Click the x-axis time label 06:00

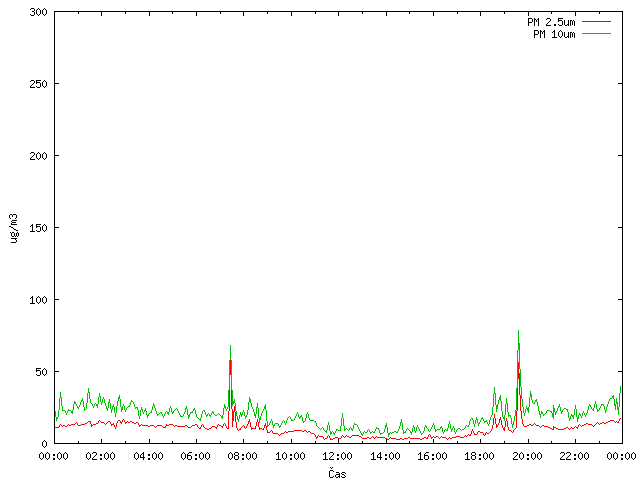(x=196, y=456)
